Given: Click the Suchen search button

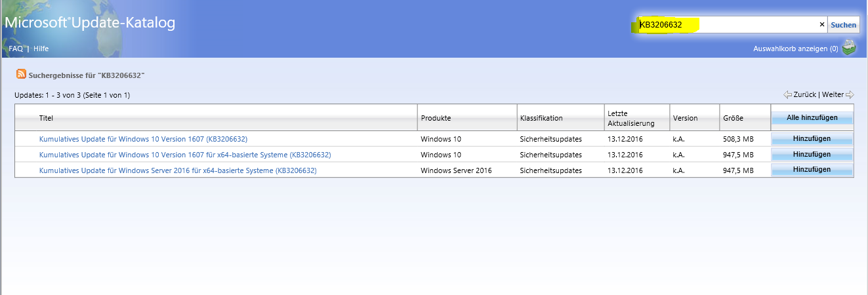Looking at the screenshot, I should tap(843, 25).
